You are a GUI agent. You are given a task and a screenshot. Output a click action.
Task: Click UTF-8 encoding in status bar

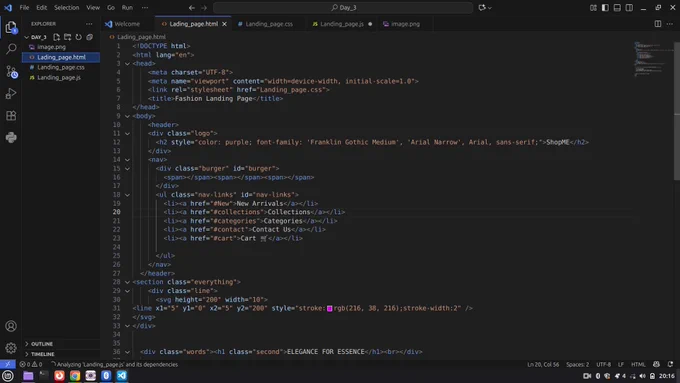point(603,364)
